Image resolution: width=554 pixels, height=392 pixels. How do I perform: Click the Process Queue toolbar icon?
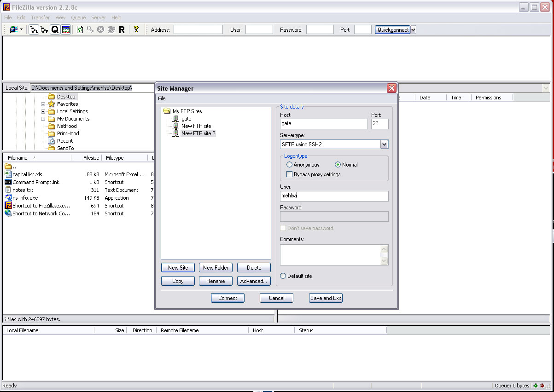(x=90, y=29)
